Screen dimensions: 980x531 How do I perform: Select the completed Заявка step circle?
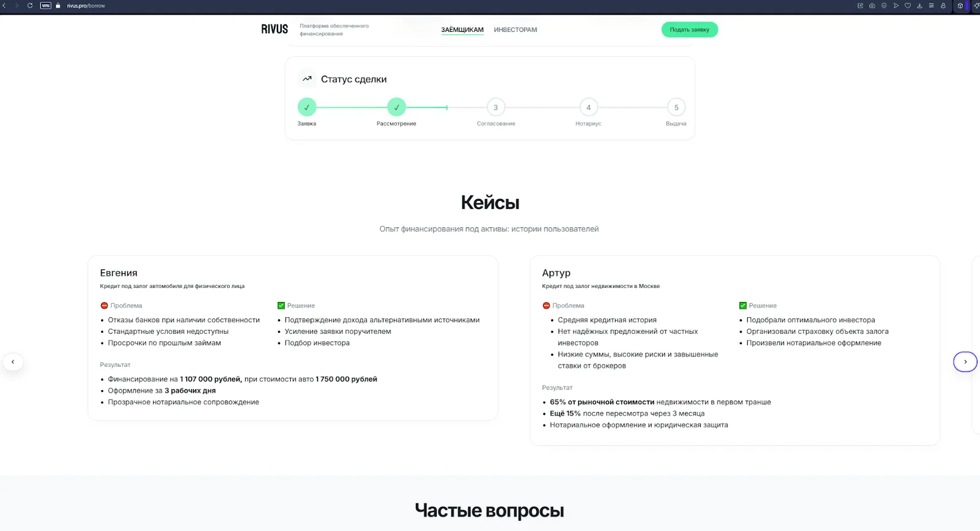point(307,107)
